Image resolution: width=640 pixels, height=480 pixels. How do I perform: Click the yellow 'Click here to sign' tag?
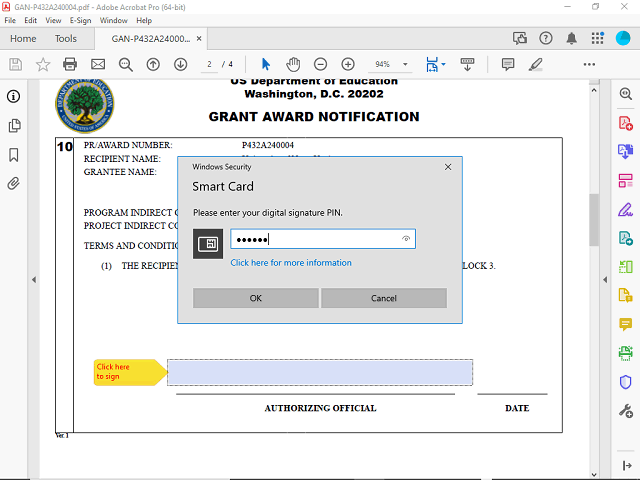click(x=130, y=372)
